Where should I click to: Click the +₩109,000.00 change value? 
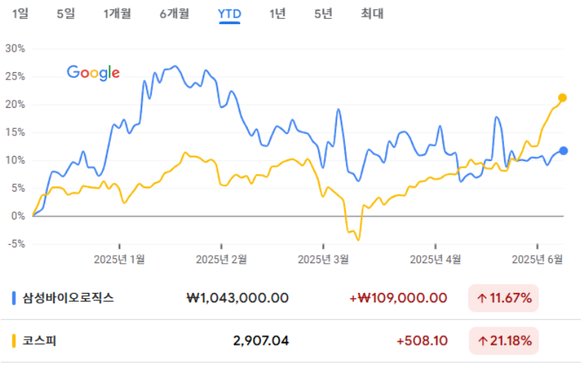pos(398,298)
